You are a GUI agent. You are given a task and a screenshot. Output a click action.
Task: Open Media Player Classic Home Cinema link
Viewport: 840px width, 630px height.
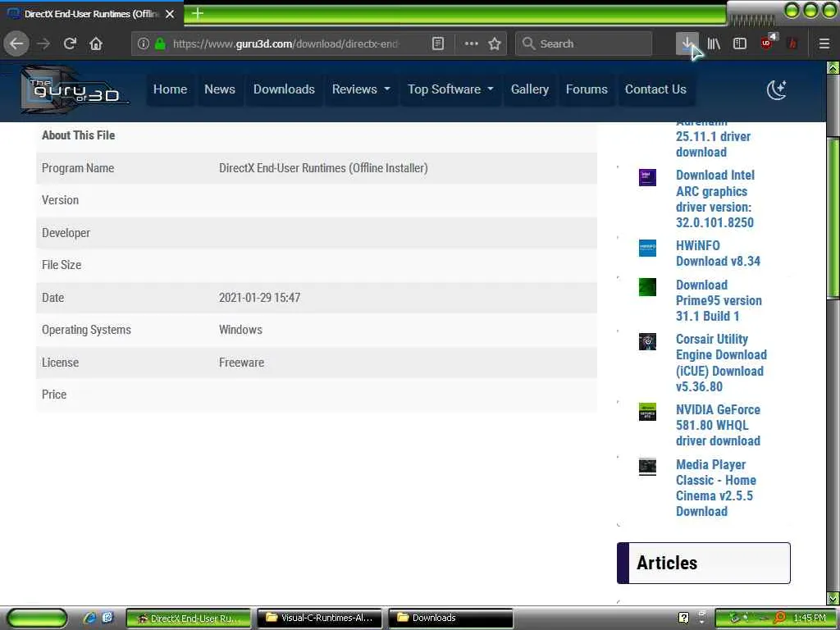tap(715, 488)
